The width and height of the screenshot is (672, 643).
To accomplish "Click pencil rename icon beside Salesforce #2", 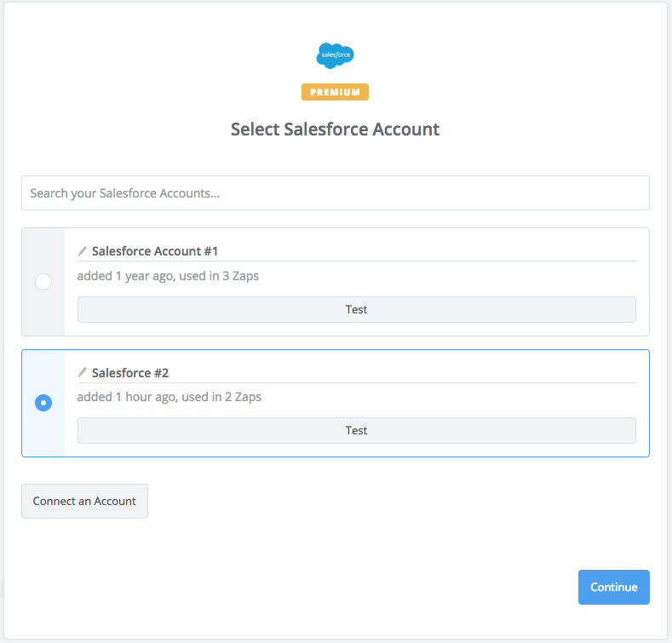I will click(x=83, y=372).
